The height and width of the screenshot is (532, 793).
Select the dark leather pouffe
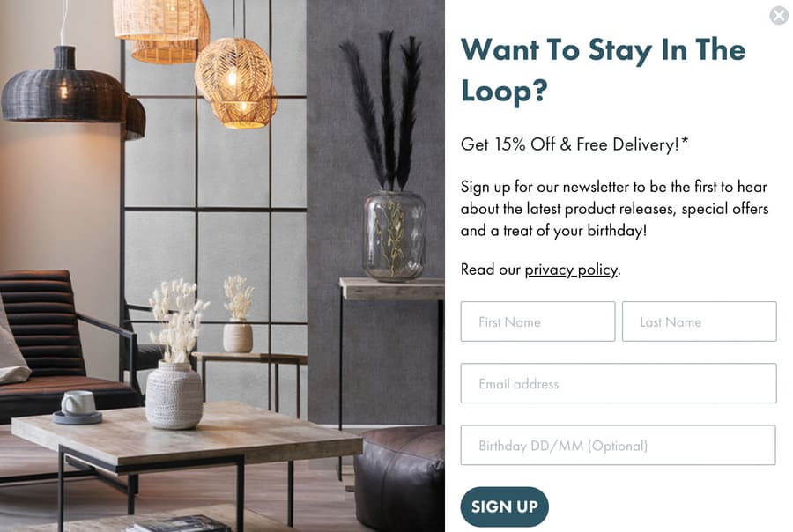(x=399, y=478)
